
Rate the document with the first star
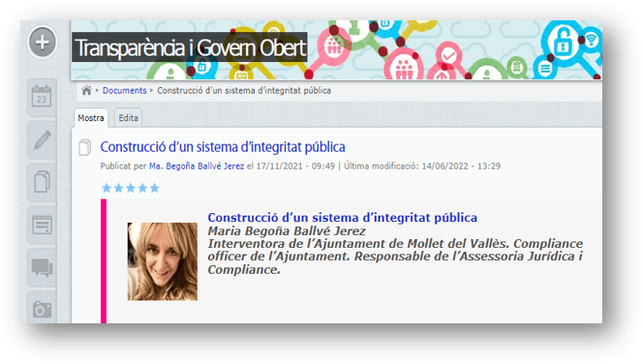(107, 188)
